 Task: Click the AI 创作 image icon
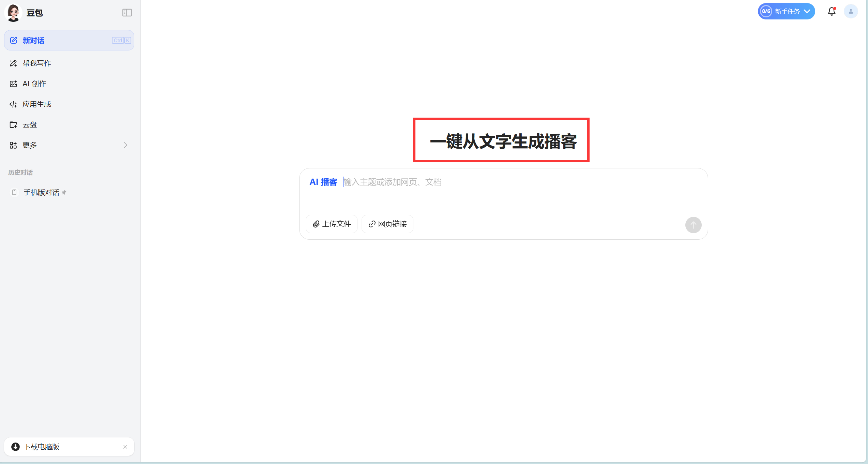tap(13, 84)
